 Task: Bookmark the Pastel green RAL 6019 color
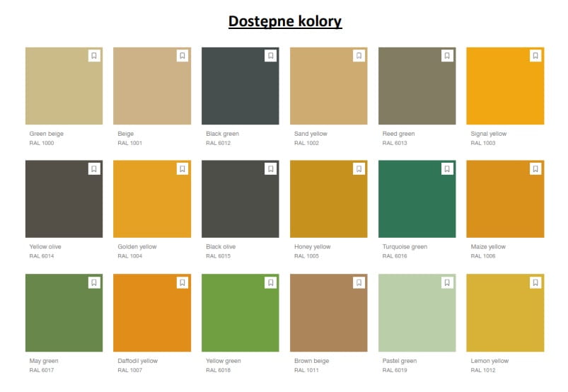pyautogui.click(x=447, y=282)
